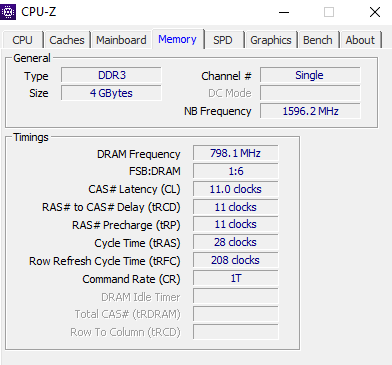
Task: Select the tRAS 28 clocks value
Action: pos(235,242)
